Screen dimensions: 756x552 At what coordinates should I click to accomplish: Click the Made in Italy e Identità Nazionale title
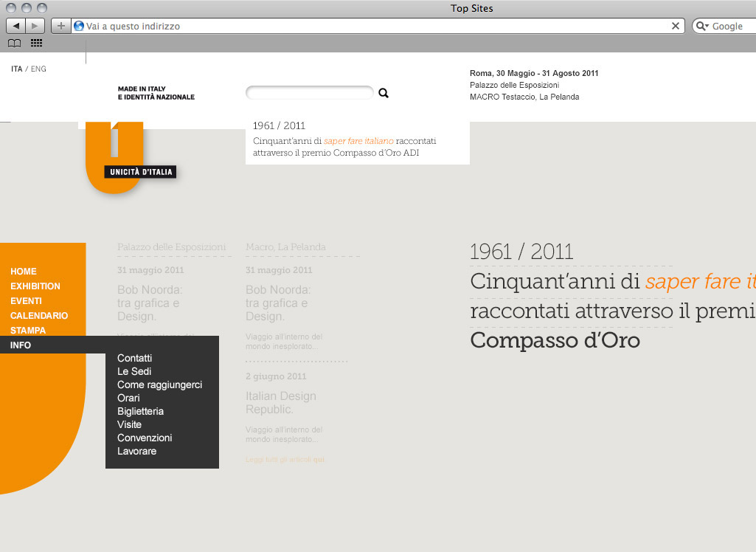156,93
